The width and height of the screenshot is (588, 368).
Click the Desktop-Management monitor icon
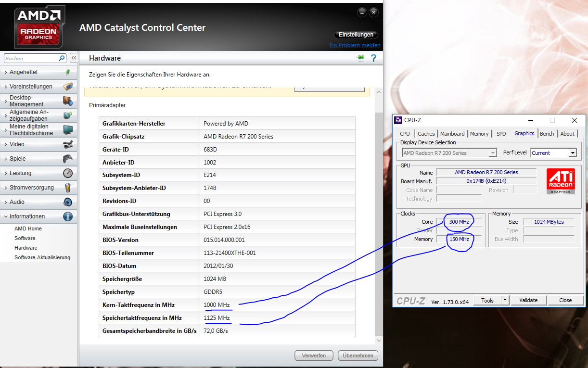click(68, 101)
